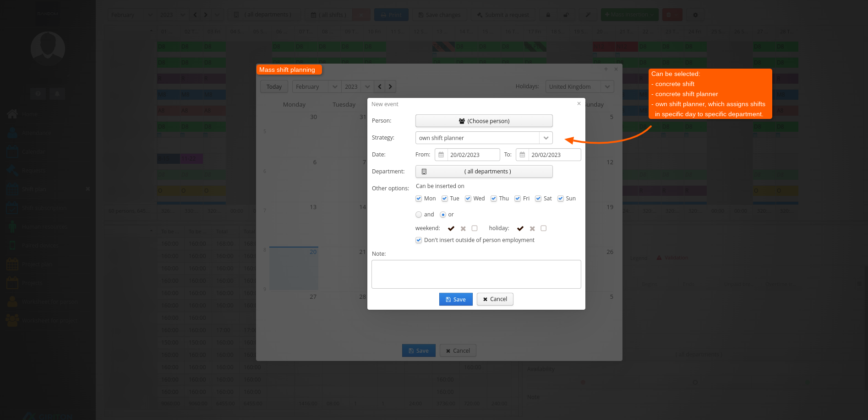Click the To date calendar icon
The width and height of the screenshot is (868, 420).
click(x=522, y=155)
